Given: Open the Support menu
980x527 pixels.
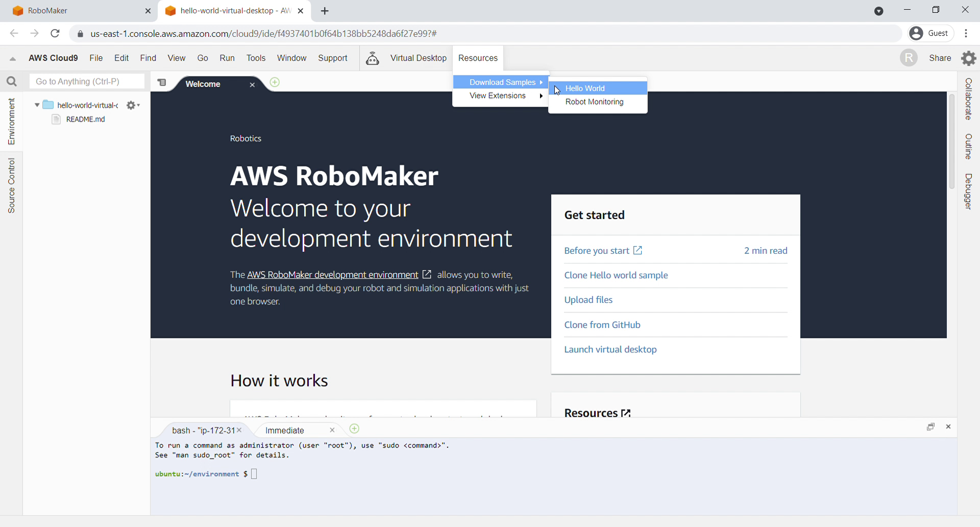Looking at the screenshot, I should [333, 58].
